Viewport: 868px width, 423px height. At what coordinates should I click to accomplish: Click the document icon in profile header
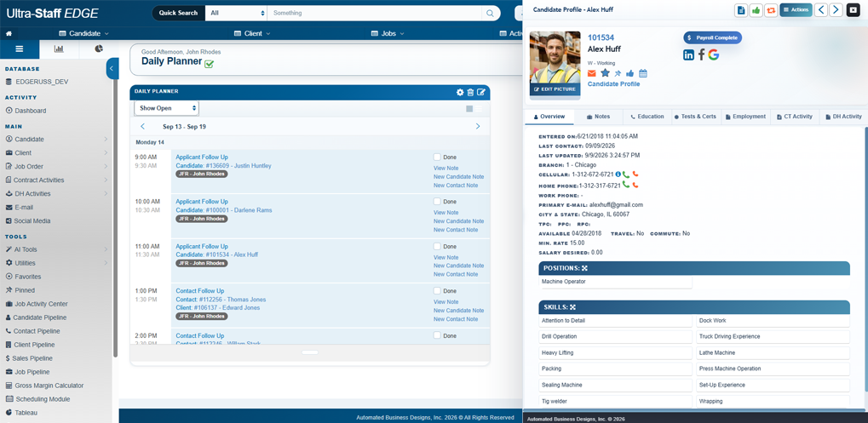coord(741,10)
